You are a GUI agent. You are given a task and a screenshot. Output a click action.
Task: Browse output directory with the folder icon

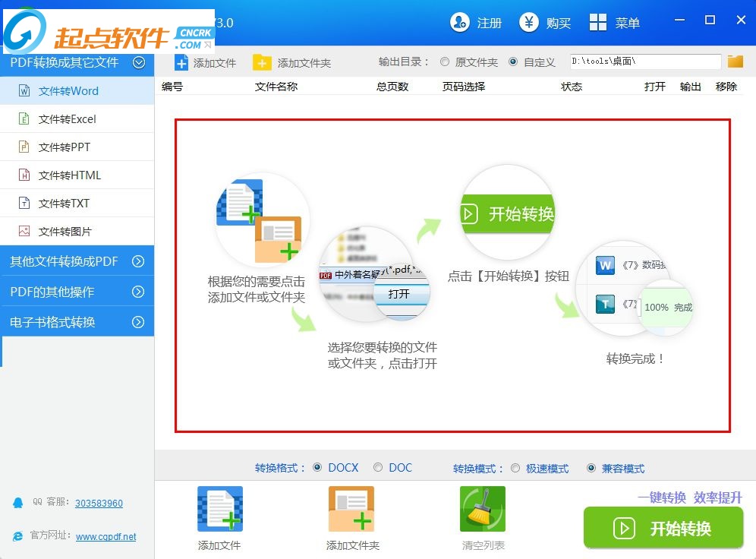click(x=736, y=62)
